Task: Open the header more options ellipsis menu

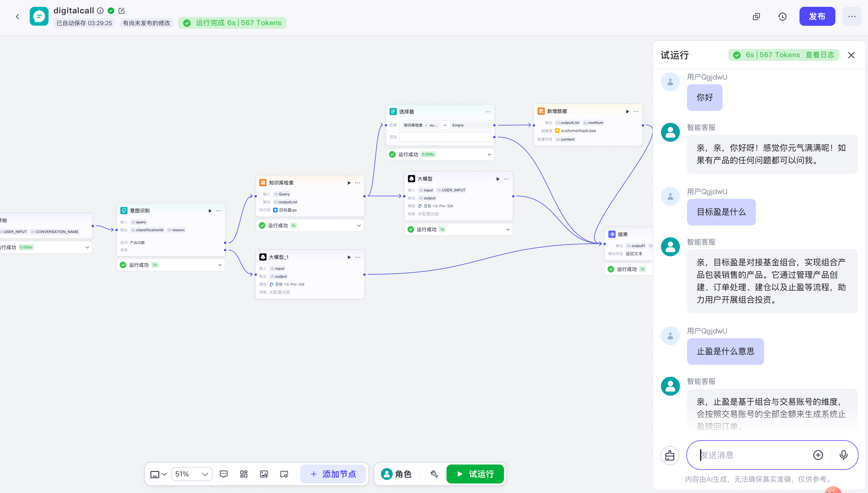Action: point(852,16)
